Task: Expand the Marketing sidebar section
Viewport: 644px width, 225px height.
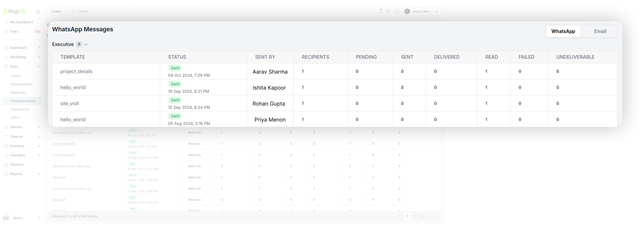Action: pyautogui.click(x=39, y=57)
